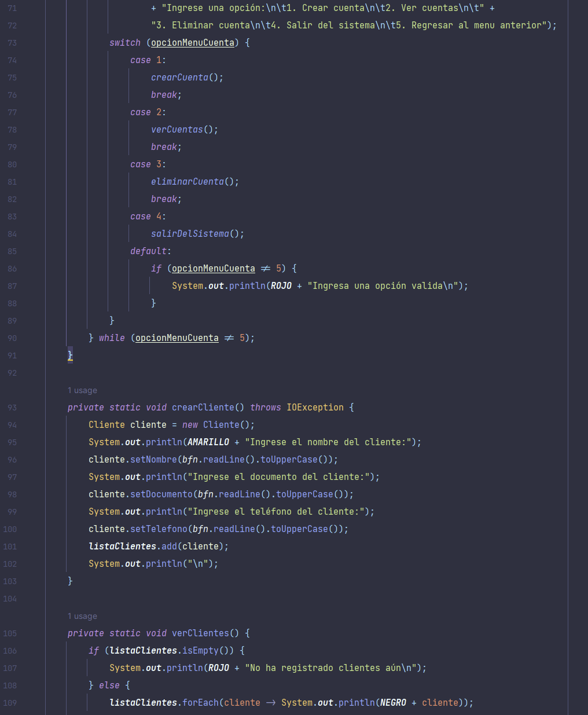Click gutter line number 90
The image size is (588, 715).
tap(12, 338)
